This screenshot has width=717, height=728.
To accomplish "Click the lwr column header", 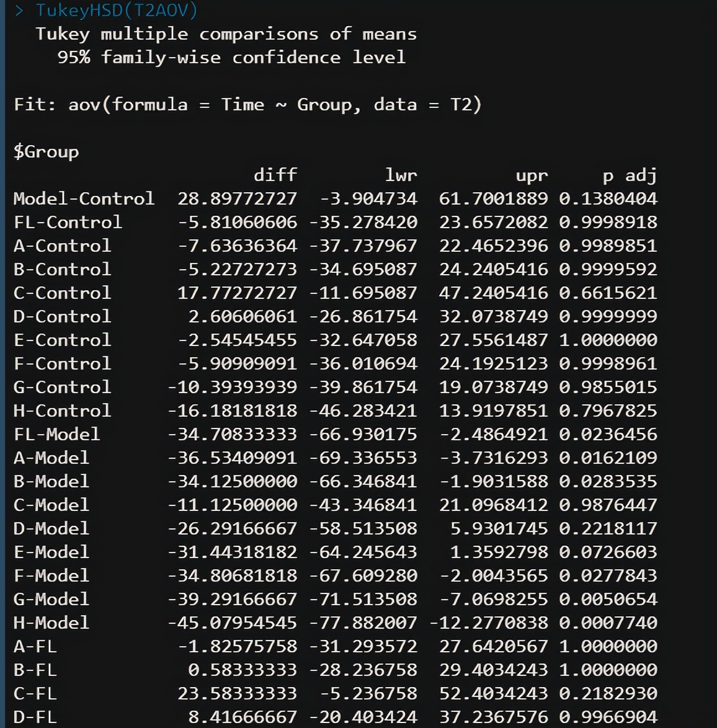I will 401,175.
